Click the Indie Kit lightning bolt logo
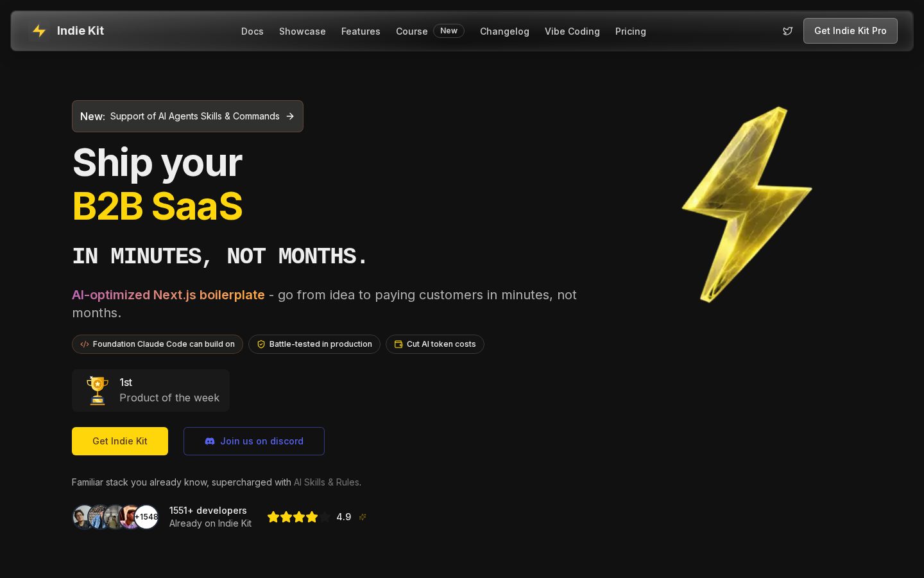 tap(39, 31)
